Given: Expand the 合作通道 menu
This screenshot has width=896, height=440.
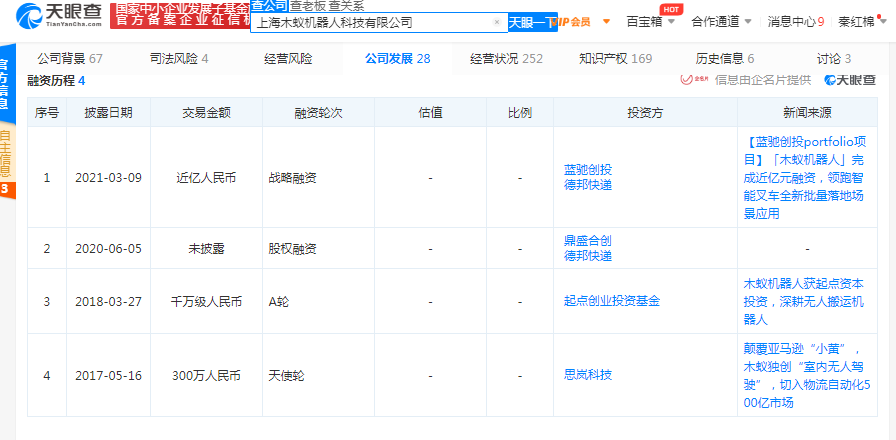Looking at the screenshot, I should tap(721, 22).
